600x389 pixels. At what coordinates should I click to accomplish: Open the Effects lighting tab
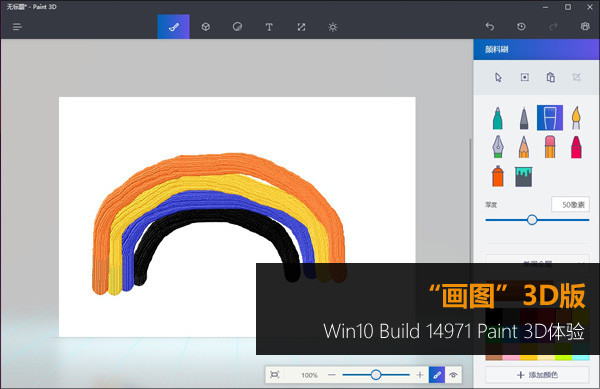tap(333, 27)
